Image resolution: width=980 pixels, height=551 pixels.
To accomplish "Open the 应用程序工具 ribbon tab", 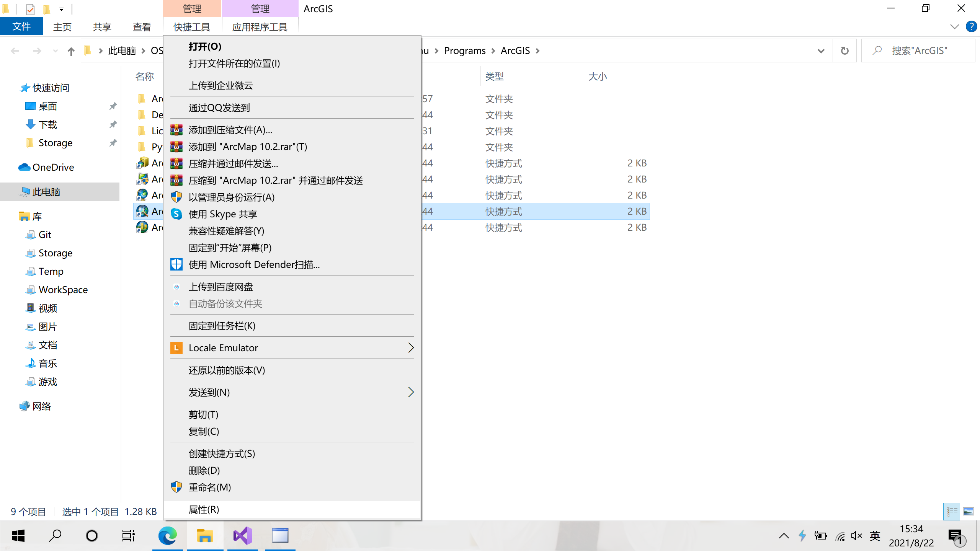I will click(x=260, y=27).
